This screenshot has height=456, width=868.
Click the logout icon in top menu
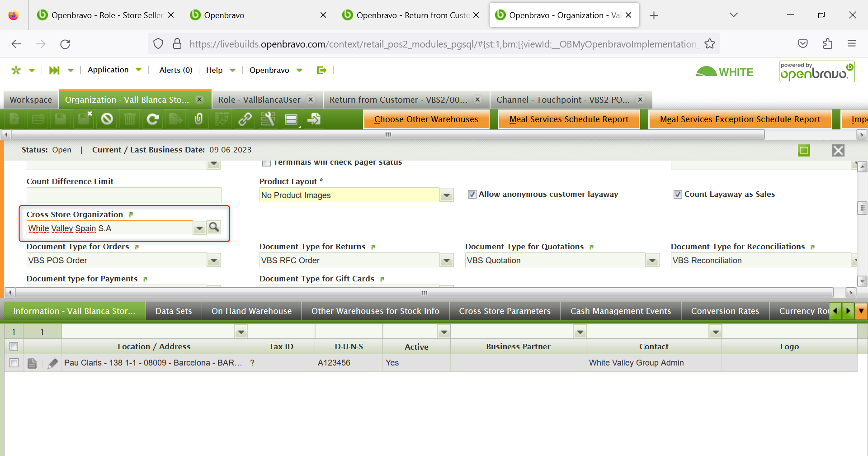click(321, 70)
